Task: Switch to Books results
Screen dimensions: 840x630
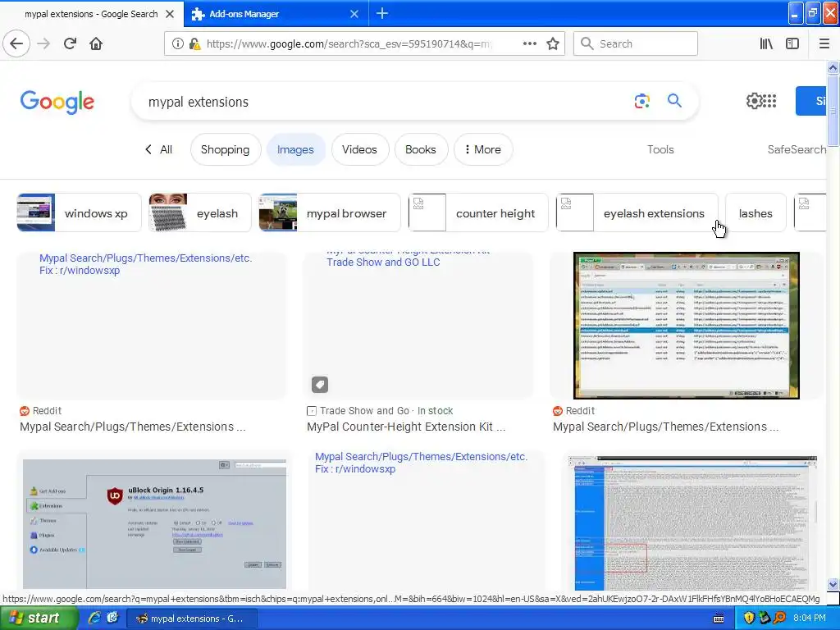Action: point(421,149)
